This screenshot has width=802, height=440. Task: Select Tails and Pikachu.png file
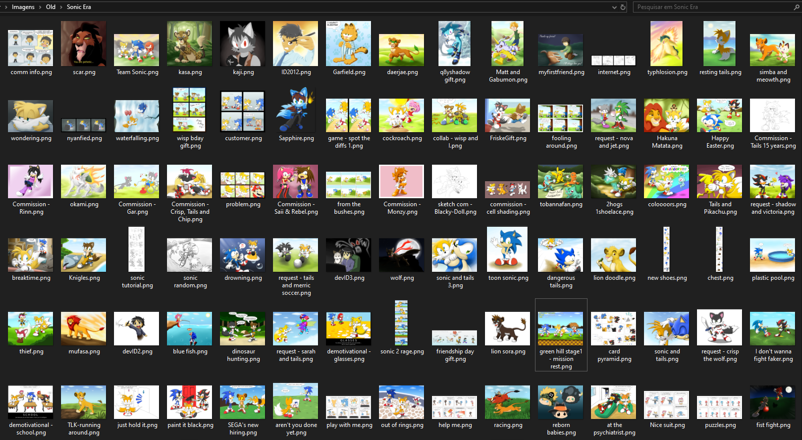tap(720, 181)
